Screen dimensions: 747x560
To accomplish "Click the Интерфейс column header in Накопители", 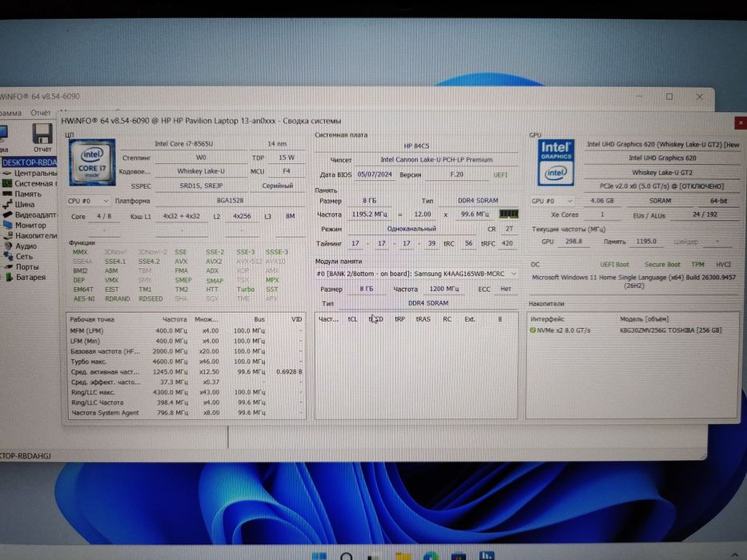I will [x=547, y=319].
